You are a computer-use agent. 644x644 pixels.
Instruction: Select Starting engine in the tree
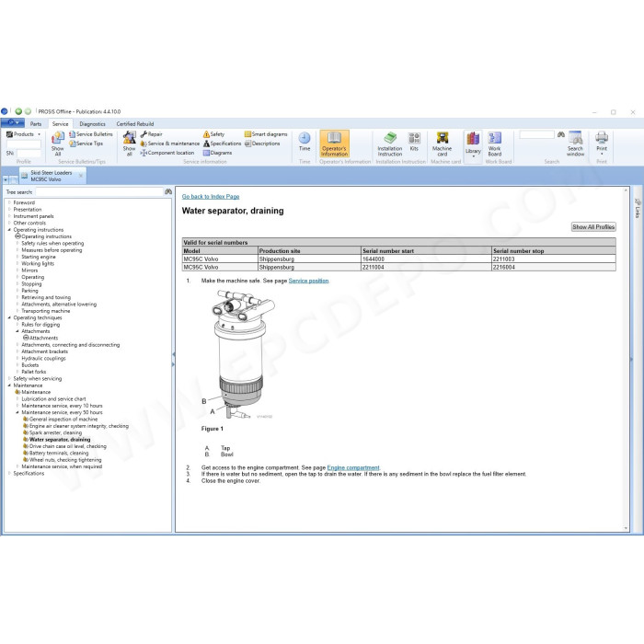(x=39, y=257)
